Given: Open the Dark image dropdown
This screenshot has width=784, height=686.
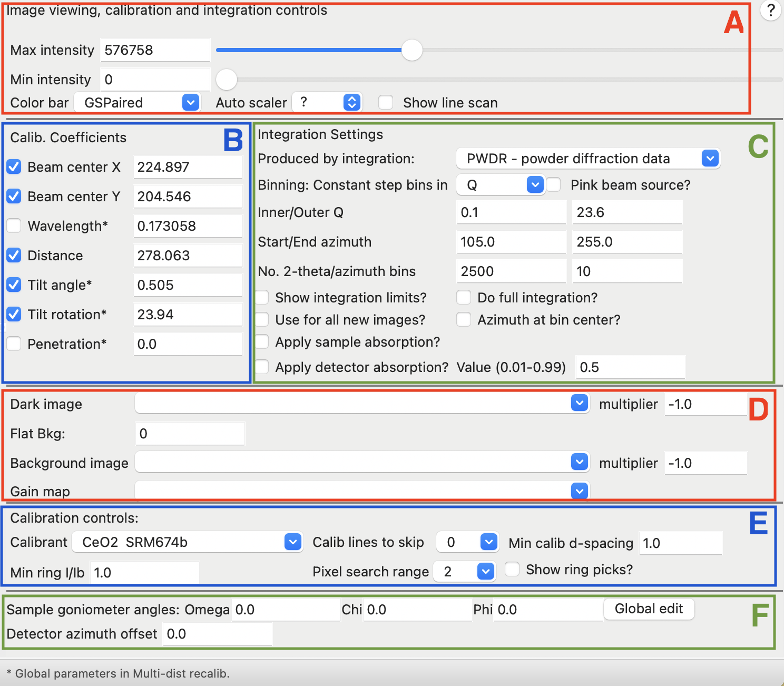Looking at the screenshot, I should tap(579, 403).
